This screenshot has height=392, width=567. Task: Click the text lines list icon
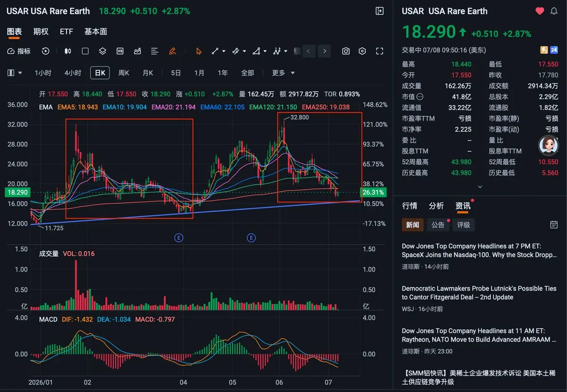tap(155, 51)
